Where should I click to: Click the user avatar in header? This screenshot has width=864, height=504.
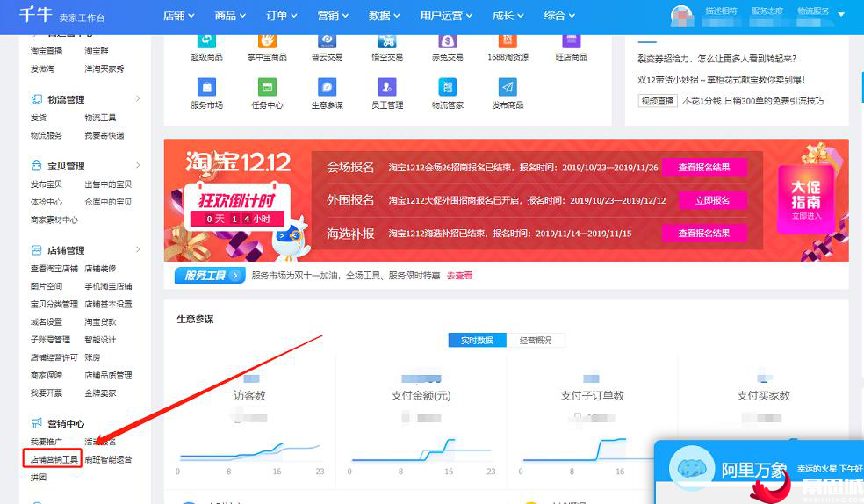coord(682,16)
